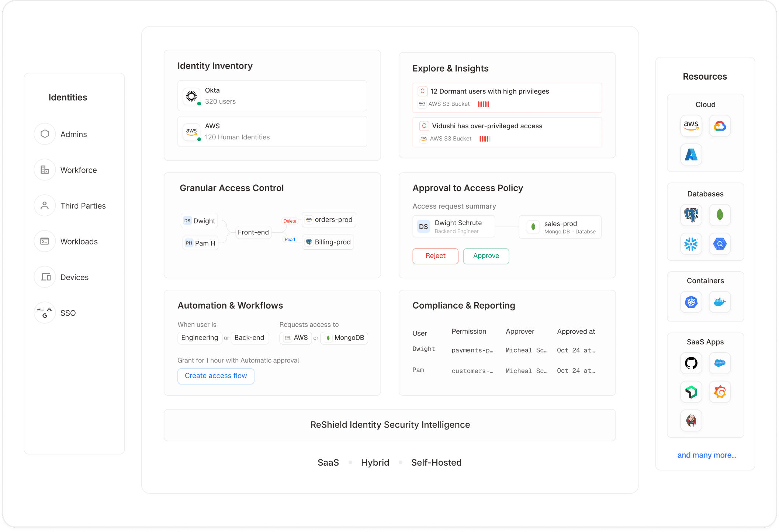Select the Azure cloud icon
This screenshot has height=532, width=779.
(691, 154)
